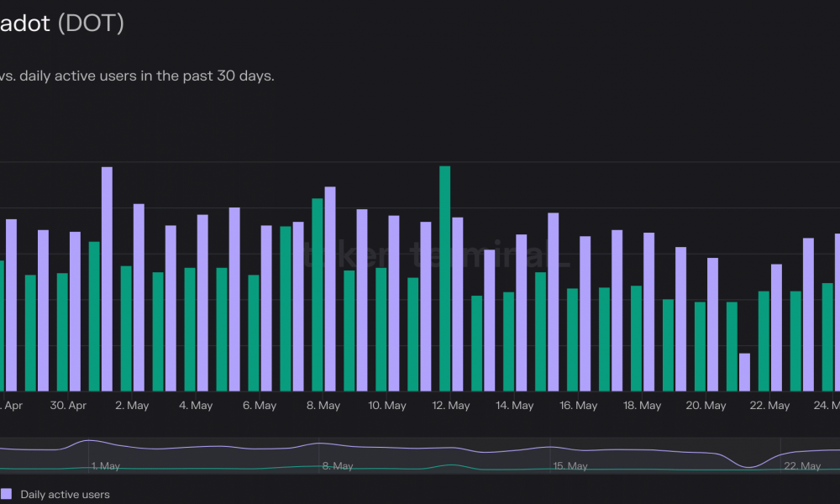Select the tallest purple bar on 1 May
Screen dimensions: 840x504
pos(108,279)
